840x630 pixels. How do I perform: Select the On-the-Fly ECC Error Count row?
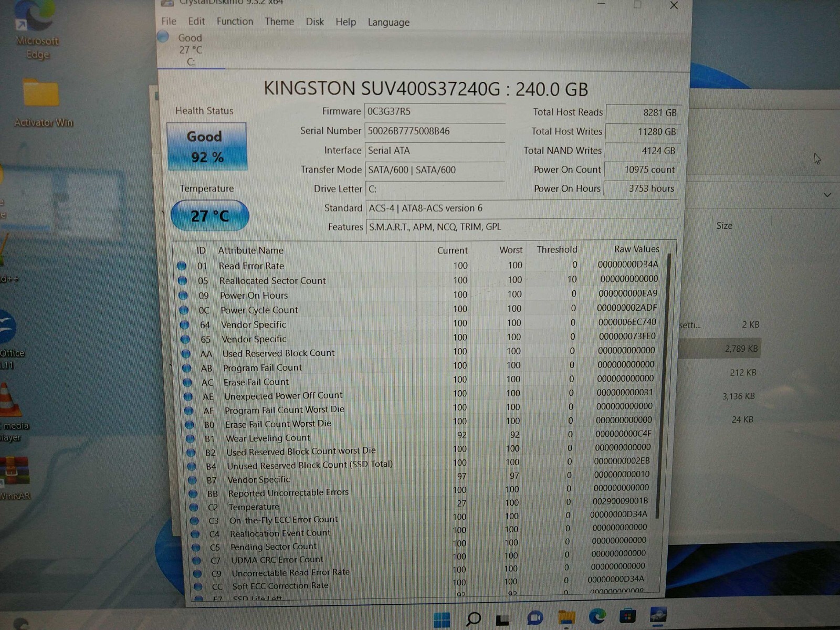[421, 519]
